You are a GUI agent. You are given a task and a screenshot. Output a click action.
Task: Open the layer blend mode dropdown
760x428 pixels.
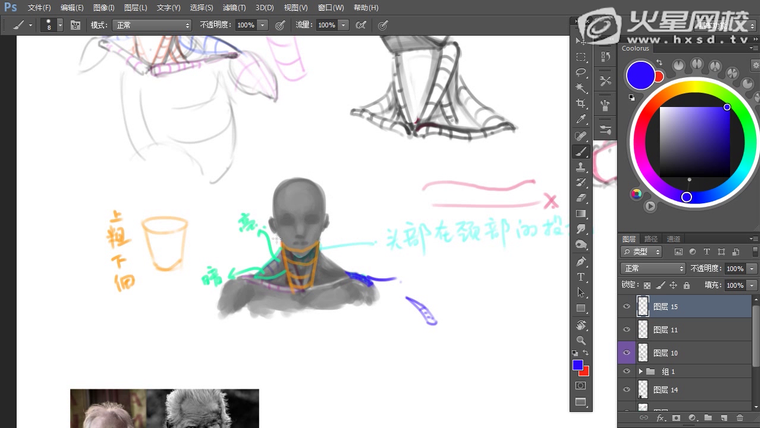[x=652, y=269]
